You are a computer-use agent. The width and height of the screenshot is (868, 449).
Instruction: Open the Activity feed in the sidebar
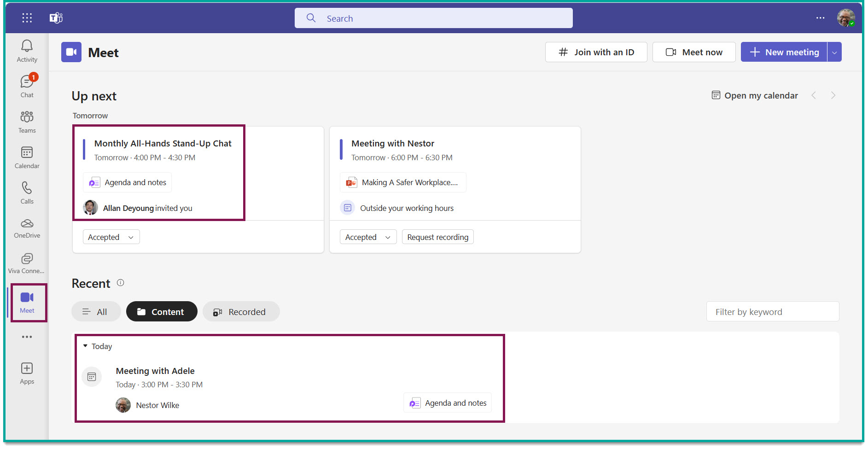coord(27,50)
